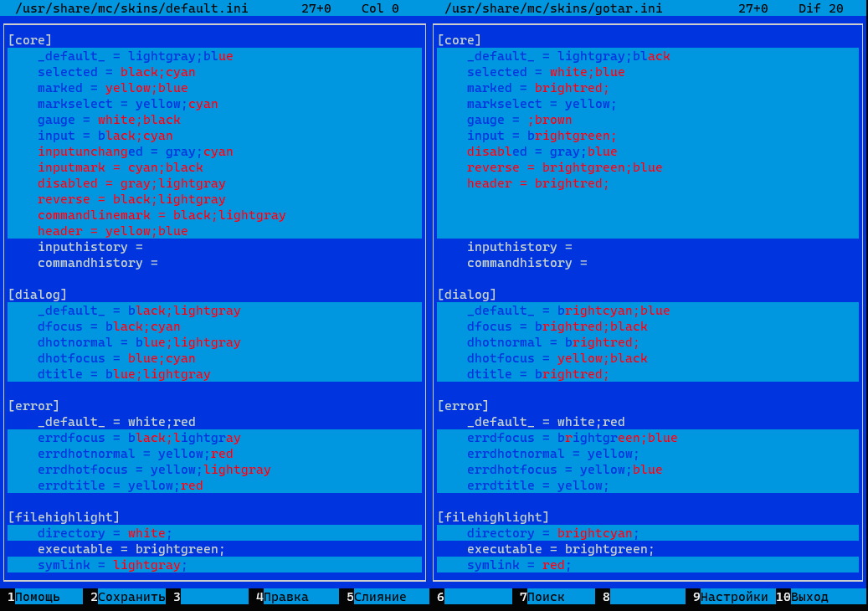Select left pane [filehighlight] section heading
The height and width of the screenshot is (611, 868).
click(x=64, y=517)
